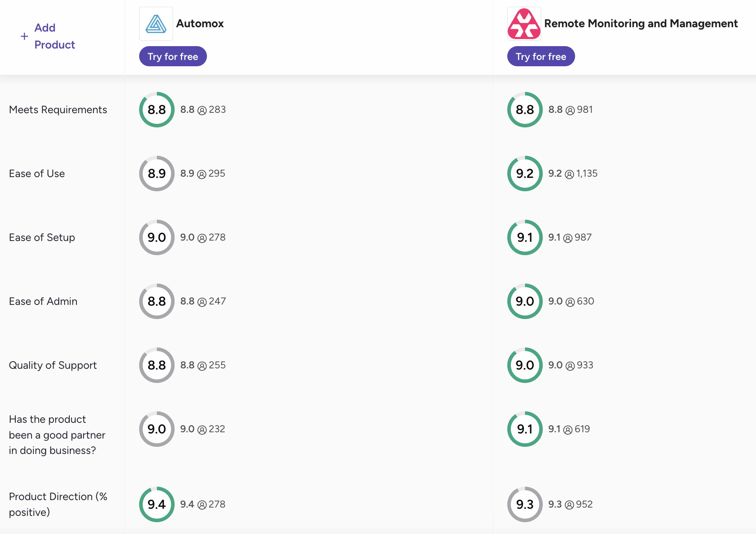Click the reviewer count 630 for RMM

pyautogui.click(x=585, y=301)
